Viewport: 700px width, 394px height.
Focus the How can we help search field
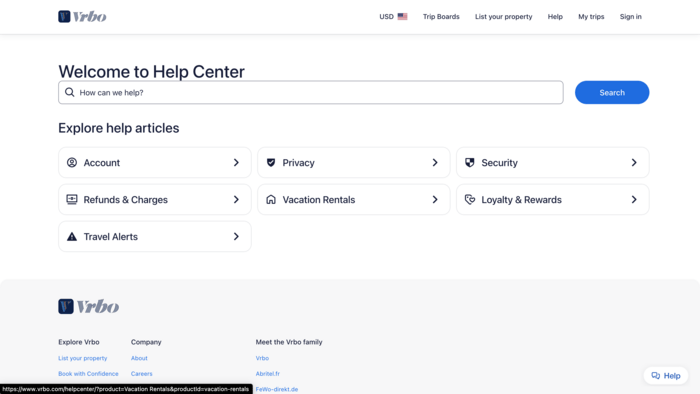coord(311,92)
